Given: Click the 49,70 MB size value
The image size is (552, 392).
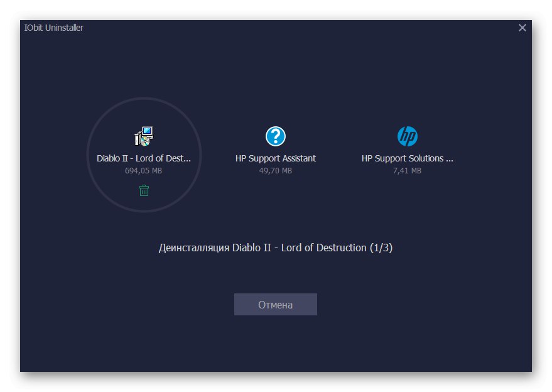Looking at the screenshot, I should 275,171.
